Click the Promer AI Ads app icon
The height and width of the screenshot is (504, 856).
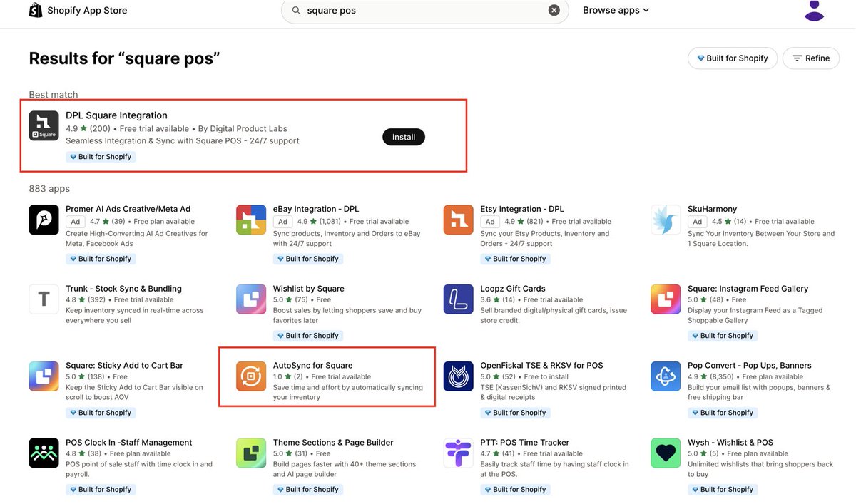pos(44,220)
